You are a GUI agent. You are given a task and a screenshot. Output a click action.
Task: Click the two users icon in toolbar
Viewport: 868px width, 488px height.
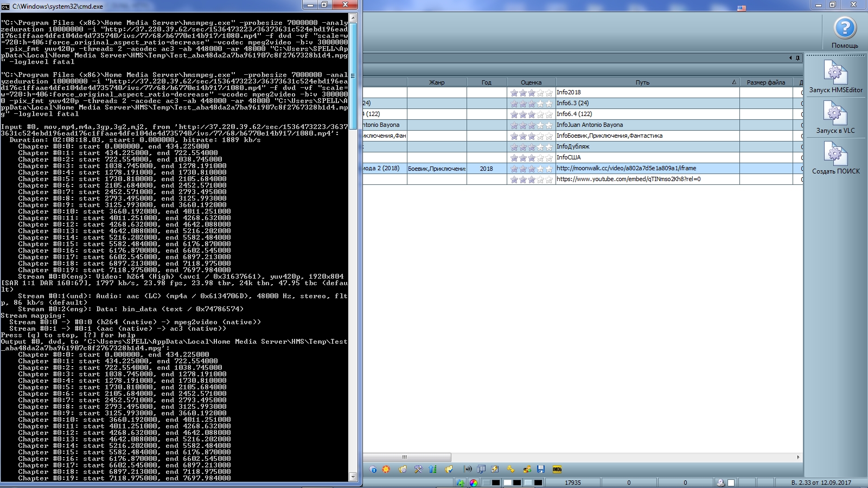(527, 470)
